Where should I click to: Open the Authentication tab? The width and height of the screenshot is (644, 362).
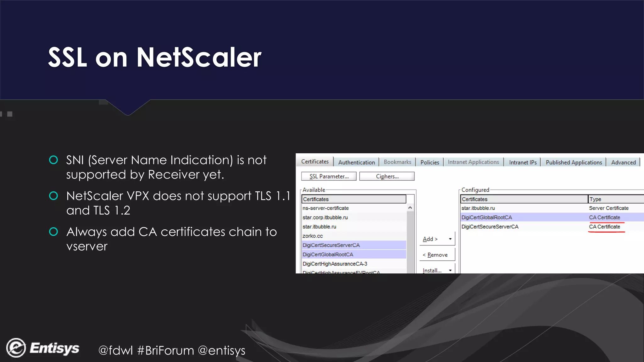[357, 162]
